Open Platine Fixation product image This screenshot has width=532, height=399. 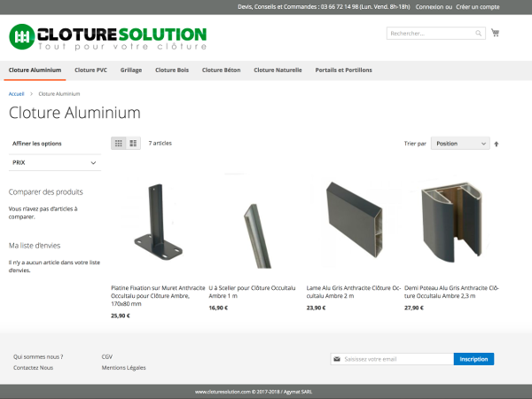[x=158, y=223]
